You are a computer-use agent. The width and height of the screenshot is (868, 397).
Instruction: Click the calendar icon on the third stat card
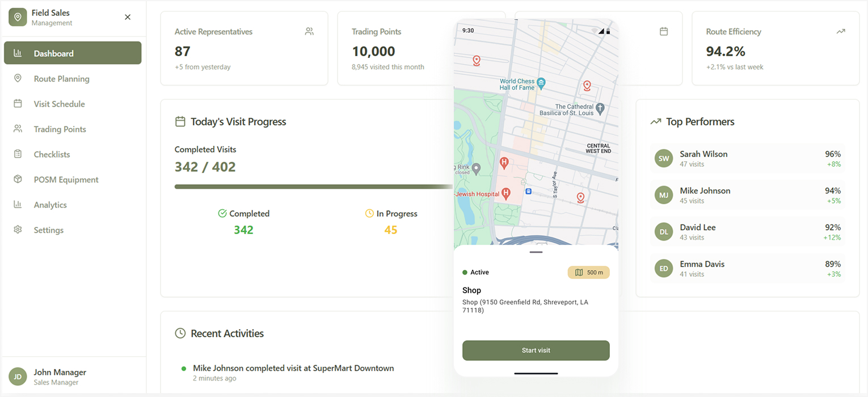pyautogui.click(x=664, y=32)
